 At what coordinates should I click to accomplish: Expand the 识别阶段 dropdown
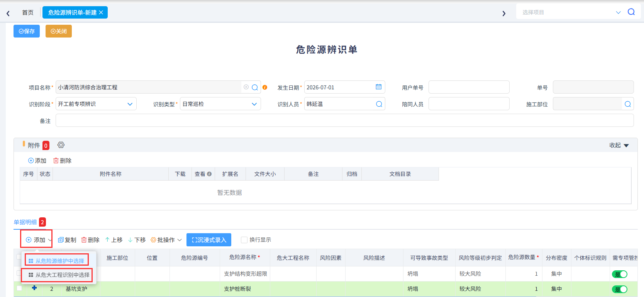pyautogui.click(x=130, y=104)
